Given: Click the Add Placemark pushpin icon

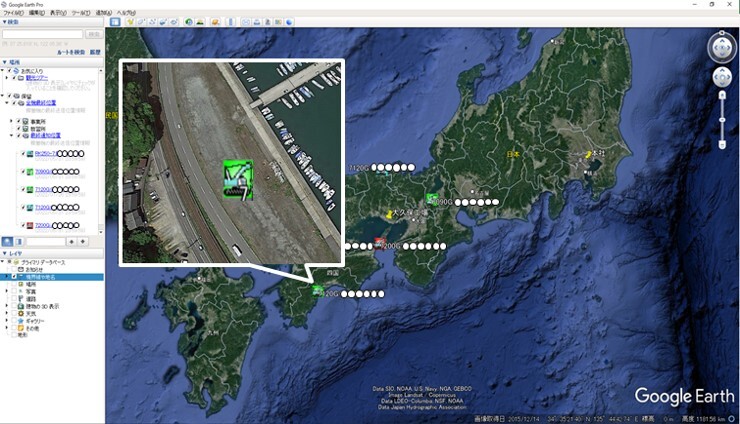Looking at the screenshot, I should coord(130,21).
